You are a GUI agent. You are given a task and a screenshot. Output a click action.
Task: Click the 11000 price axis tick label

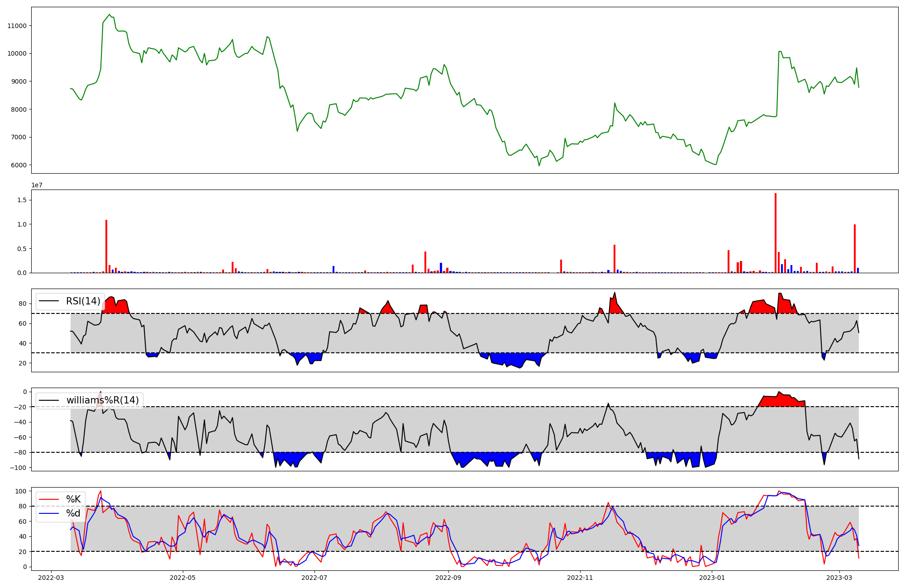17,26
